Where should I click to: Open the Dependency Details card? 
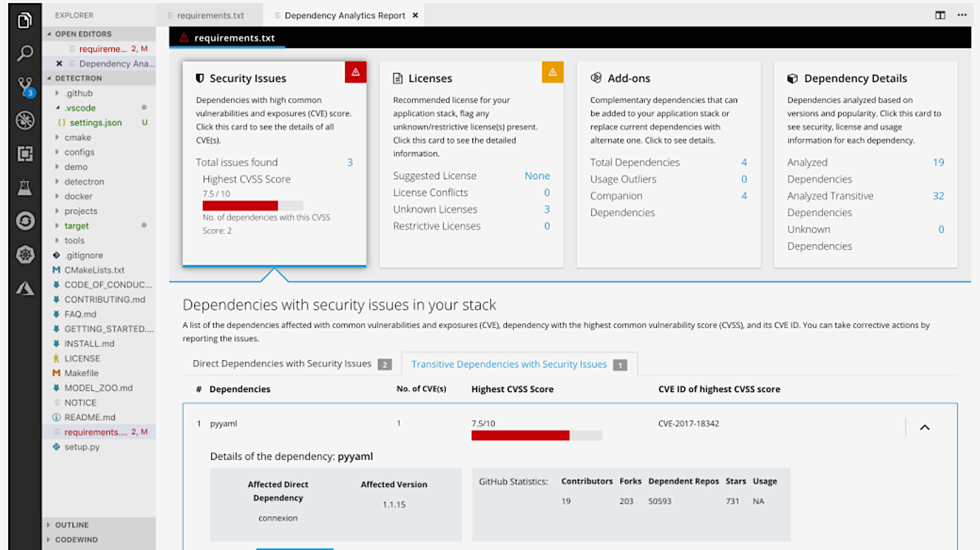865,164
